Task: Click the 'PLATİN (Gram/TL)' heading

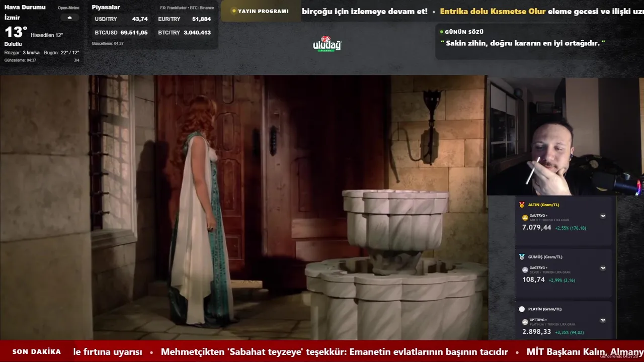Action: click(545, 309)
